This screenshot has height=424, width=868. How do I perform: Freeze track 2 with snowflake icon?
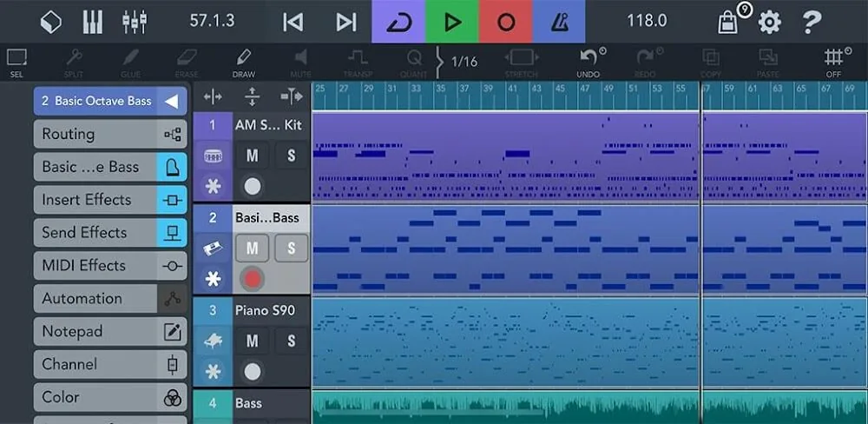coord(214,280)
